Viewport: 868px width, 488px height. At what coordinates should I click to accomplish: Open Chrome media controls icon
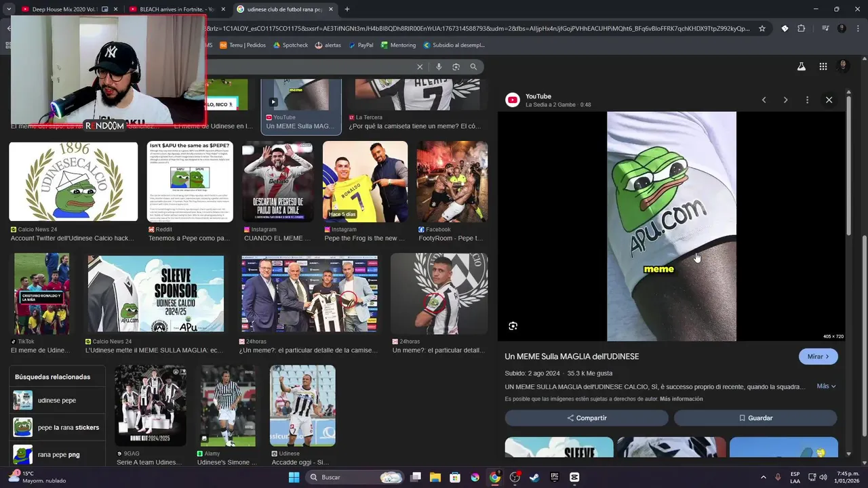click(x=825, y=28)
